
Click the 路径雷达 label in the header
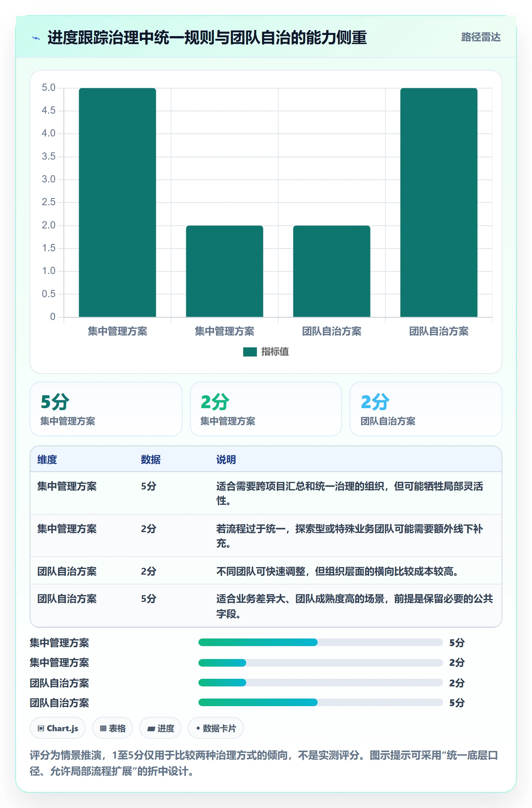481,37
